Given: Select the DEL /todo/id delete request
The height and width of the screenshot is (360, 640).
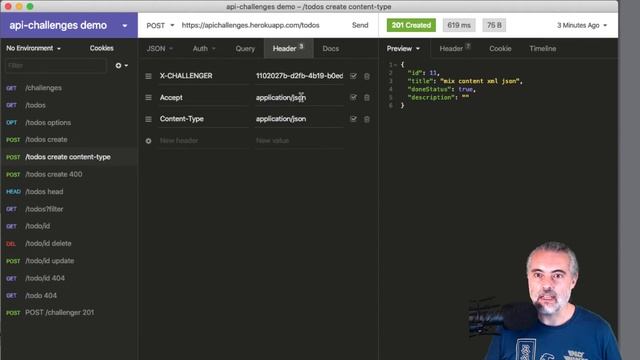Looking at the screenshot, I should pos(69,243).
